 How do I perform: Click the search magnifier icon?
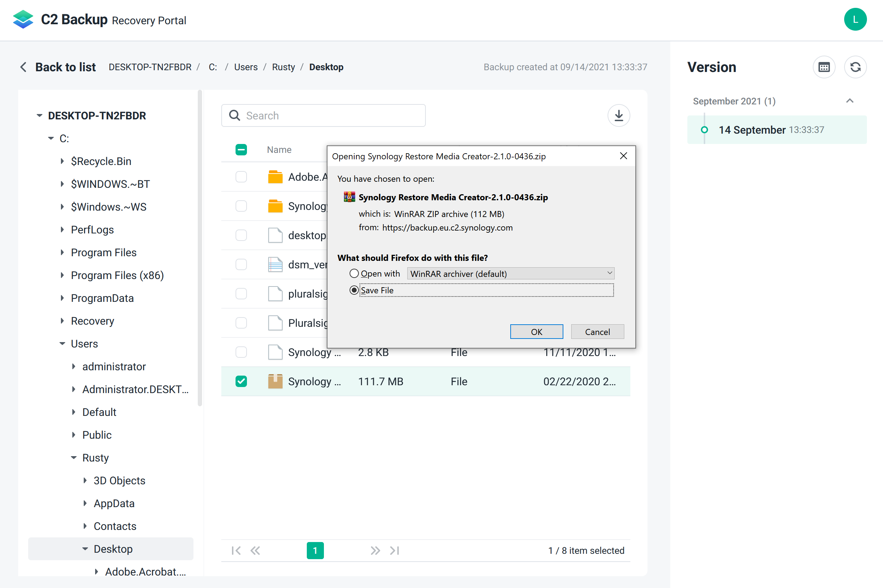(x=235, y=115)
